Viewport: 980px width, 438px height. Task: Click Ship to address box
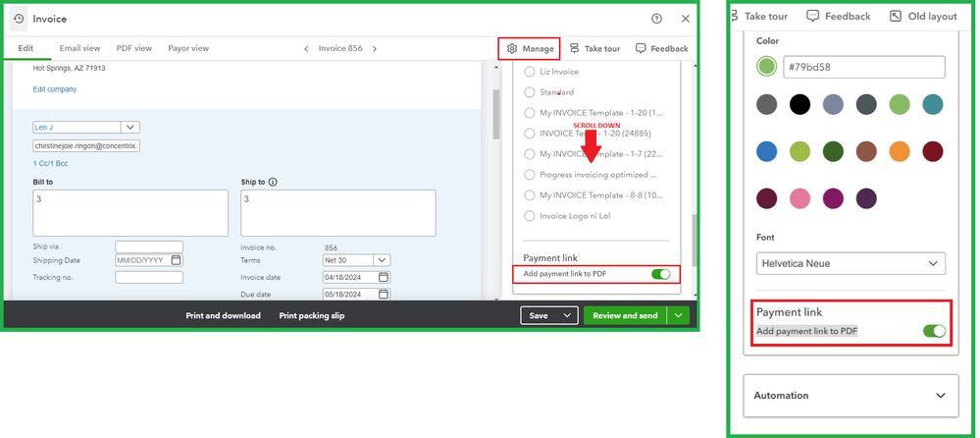(x=338, y=213)
